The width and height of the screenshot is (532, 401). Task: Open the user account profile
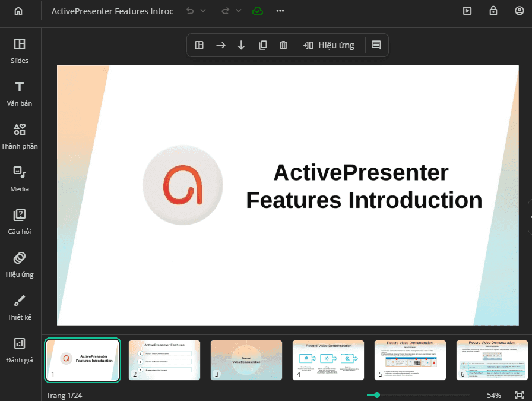click(x=519, y=11)
